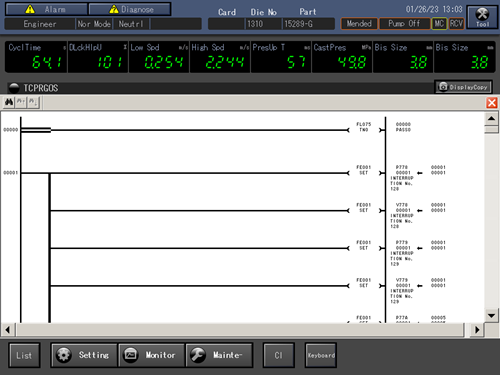Viewport: 500px width, 375px height.
Task: Click the find next icon
Action: [x=33, y=102]
